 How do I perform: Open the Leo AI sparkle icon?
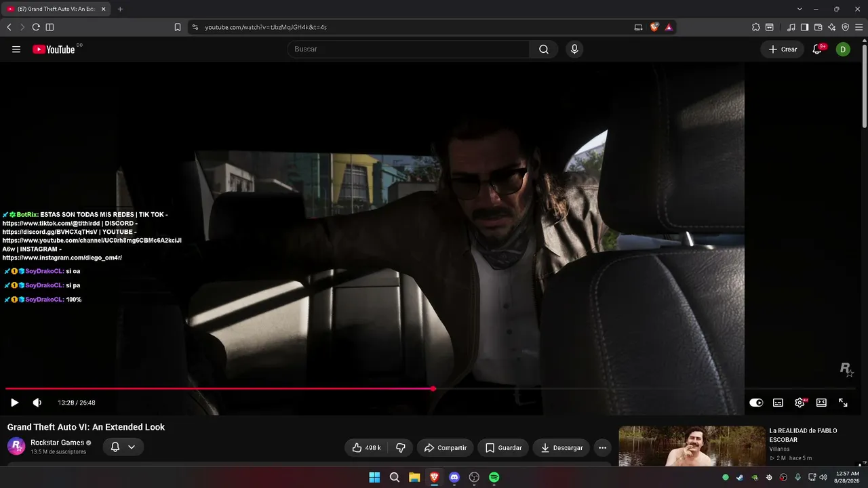(x=832, y=27)
